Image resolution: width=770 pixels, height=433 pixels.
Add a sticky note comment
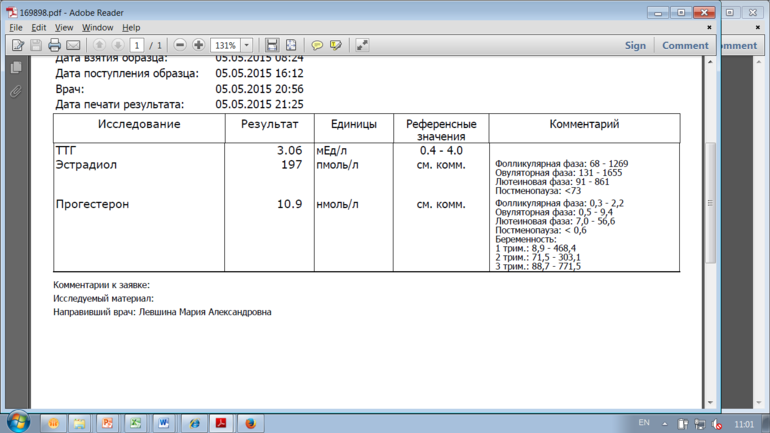click(317, 45)
